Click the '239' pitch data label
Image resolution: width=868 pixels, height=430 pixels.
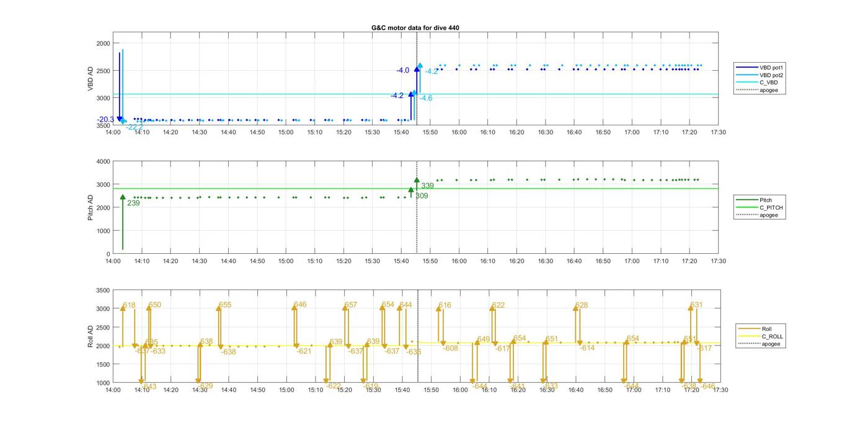click(133, 203)
